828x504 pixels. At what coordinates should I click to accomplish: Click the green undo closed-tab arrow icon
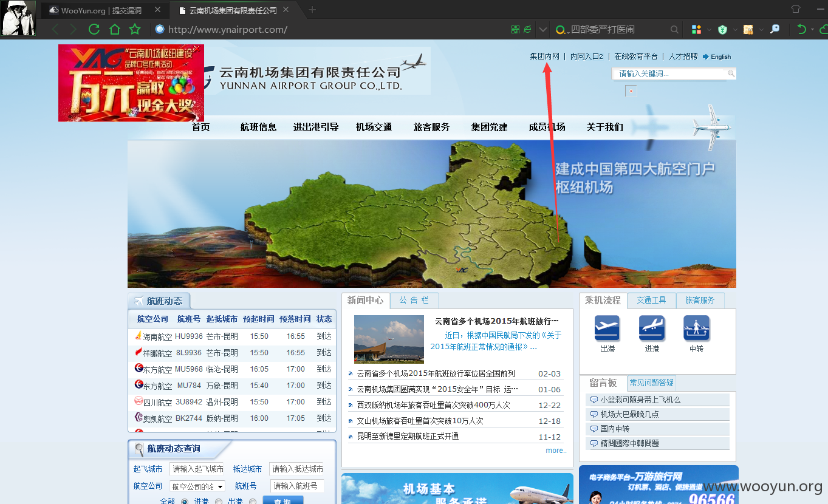click(x=802, y=29)
